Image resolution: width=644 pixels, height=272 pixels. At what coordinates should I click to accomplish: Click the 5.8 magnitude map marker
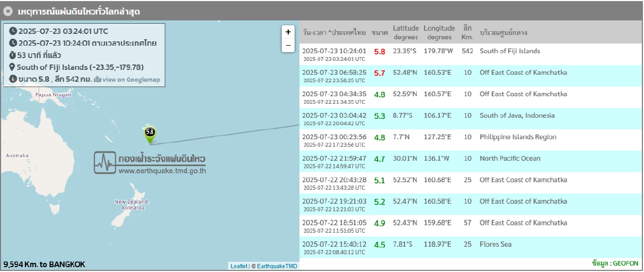pos(150,135)
